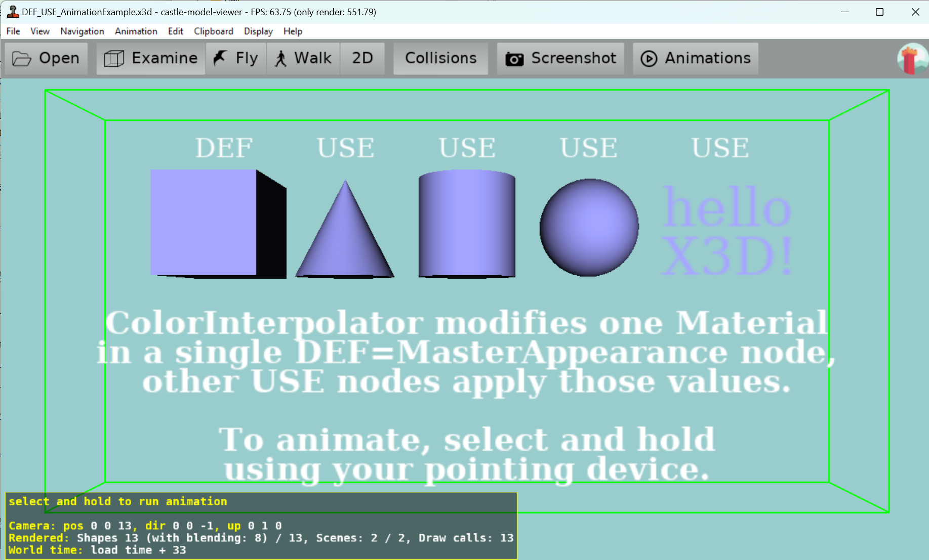
Task: Open the Edit menu
Action: (175, 31)
